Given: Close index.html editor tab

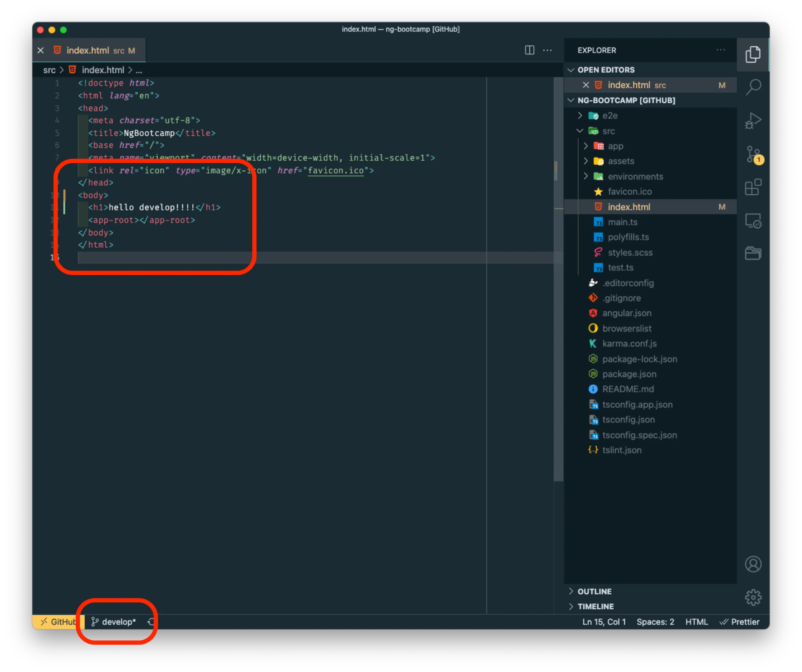Looking at the screenshot, I should tap(41, 50).
